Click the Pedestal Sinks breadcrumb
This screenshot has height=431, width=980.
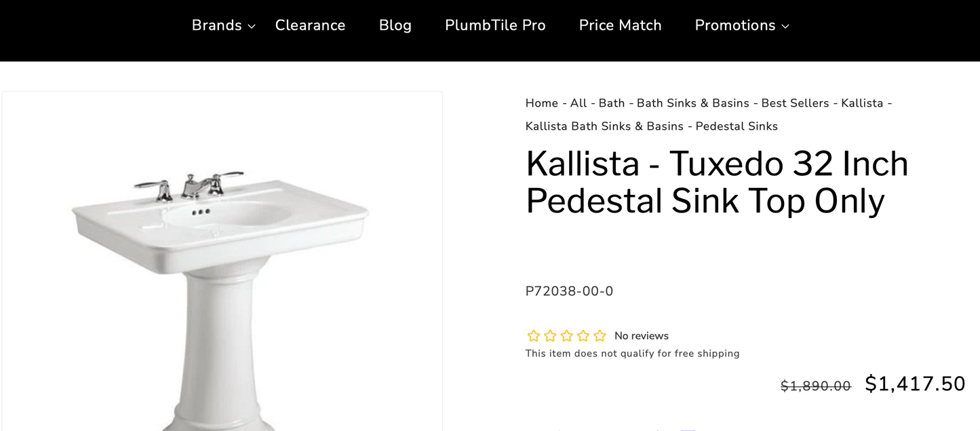(x=736, y=126)
